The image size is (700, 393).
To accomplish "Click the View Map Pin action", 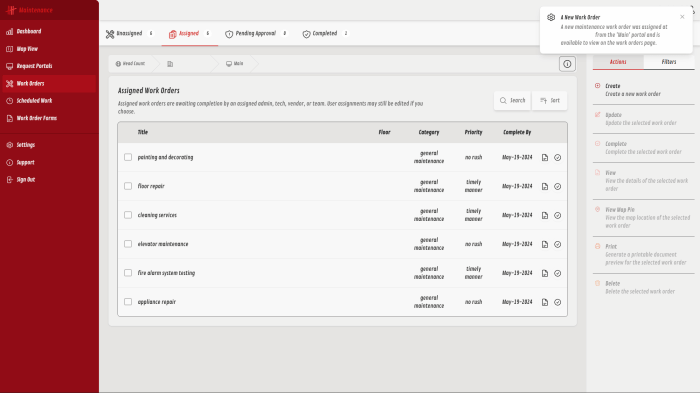I will pyautogui.click(x=643, y=217).
